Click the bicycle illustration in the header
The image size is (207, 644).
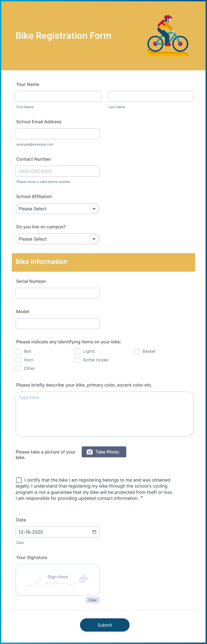click(x=168, y=36)
